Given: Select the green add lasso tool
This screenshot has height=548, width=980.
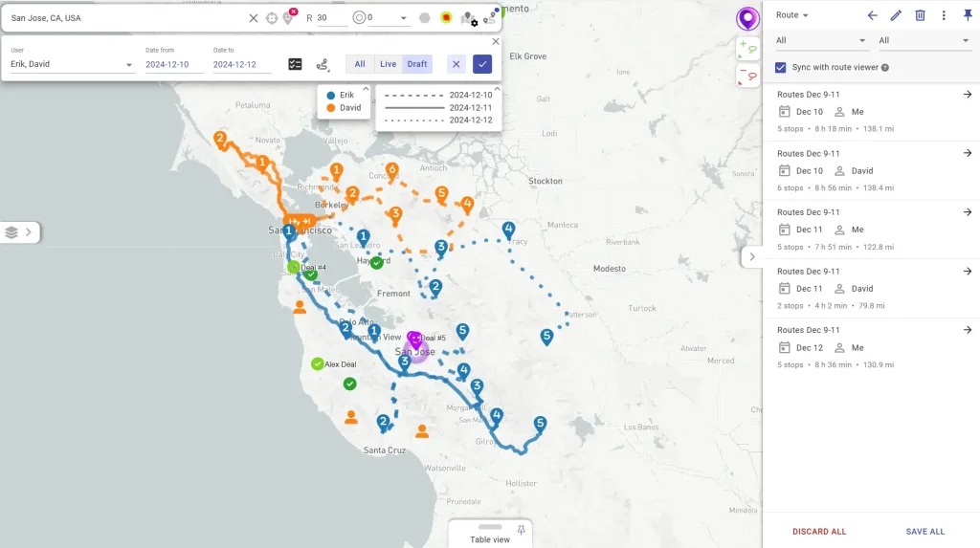Looking at the screenshot, I should pos(748,48).
